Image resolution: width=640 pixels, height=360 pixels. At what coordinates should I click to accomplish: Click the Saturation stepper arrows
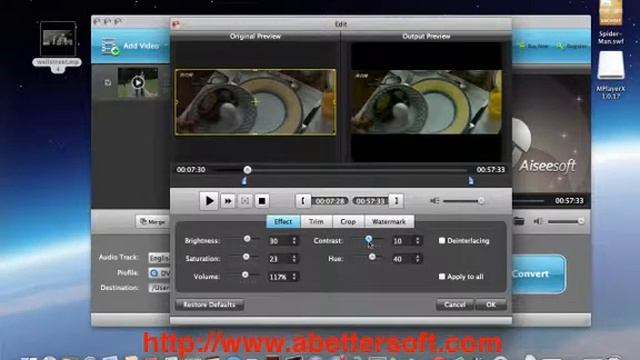pyautogui.click(x=294, y=259)
